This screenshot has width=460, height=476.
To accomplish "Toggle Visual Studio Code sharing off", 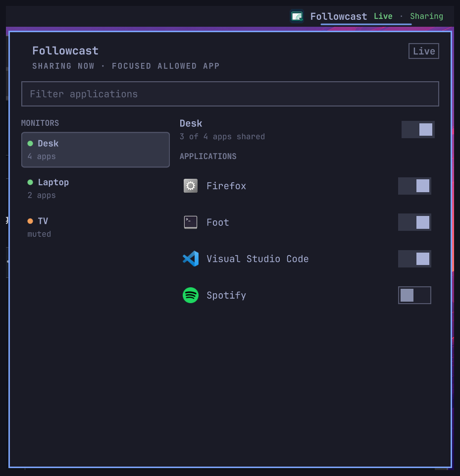I will pos(414,259).
